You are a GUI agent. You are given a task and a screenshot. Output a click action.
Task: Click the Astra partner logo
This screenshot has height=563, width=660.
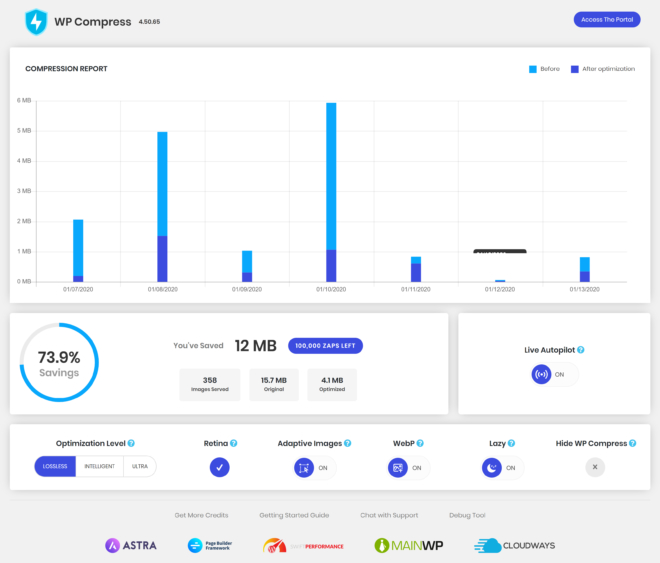(x=131, y=545)
